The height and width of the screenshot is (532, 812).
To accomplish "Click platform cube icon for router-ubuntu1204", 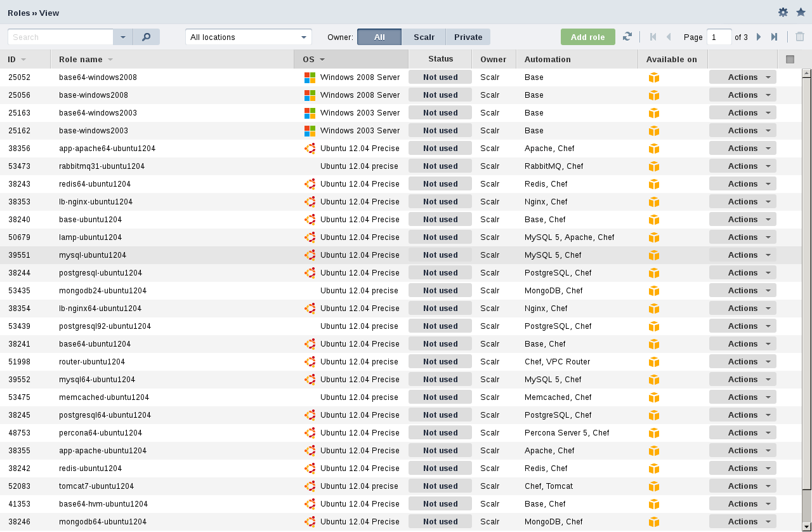I will click(654, 362).
